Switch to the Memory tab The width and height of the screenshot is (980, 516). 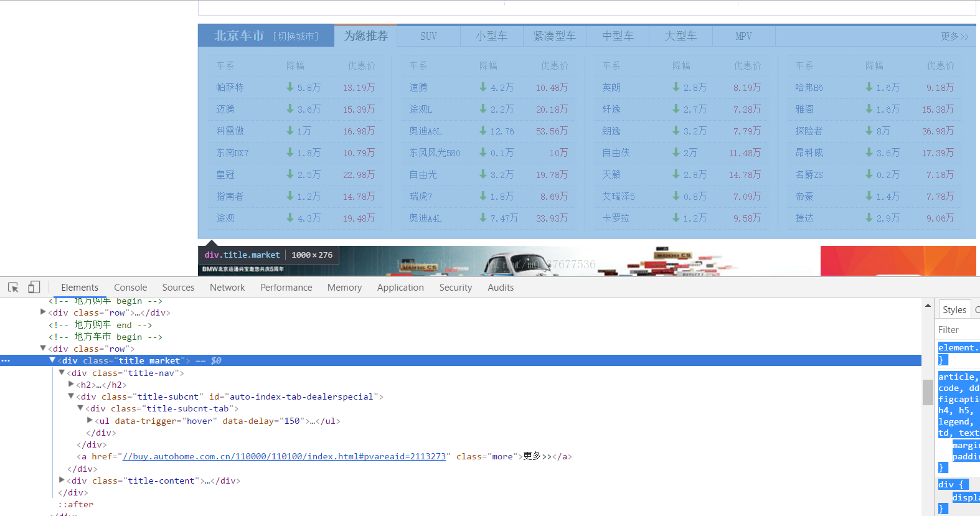point(344,287)
